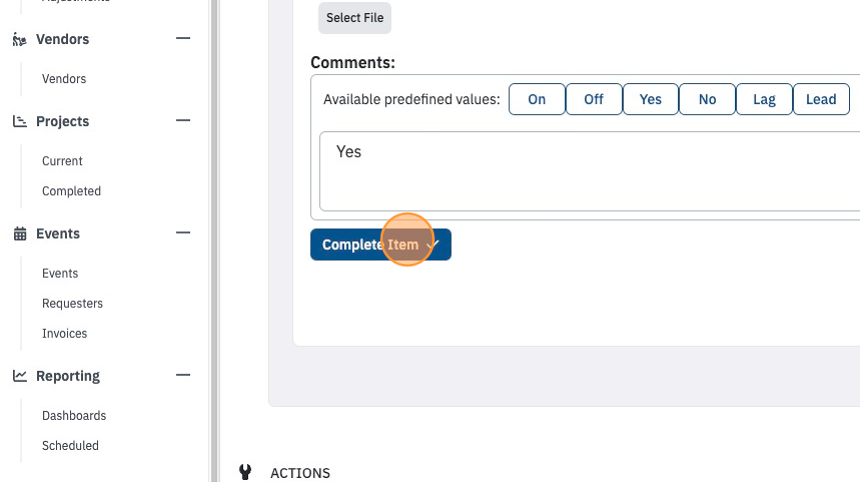860x482 pixels.
Task: Select predefined value On
Action: [537, 99]
